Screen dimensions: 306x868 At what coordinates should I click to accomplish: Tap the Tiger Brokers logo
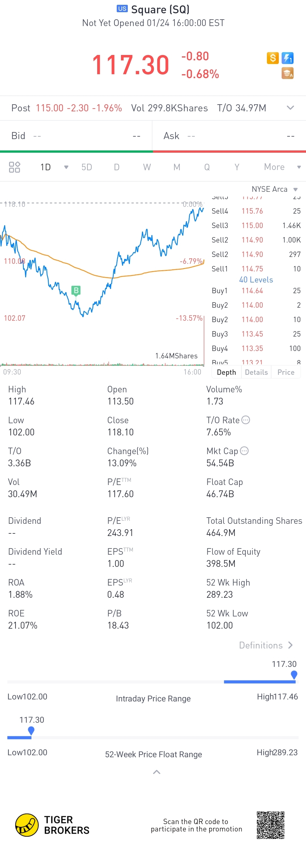(x=27, y=825)
